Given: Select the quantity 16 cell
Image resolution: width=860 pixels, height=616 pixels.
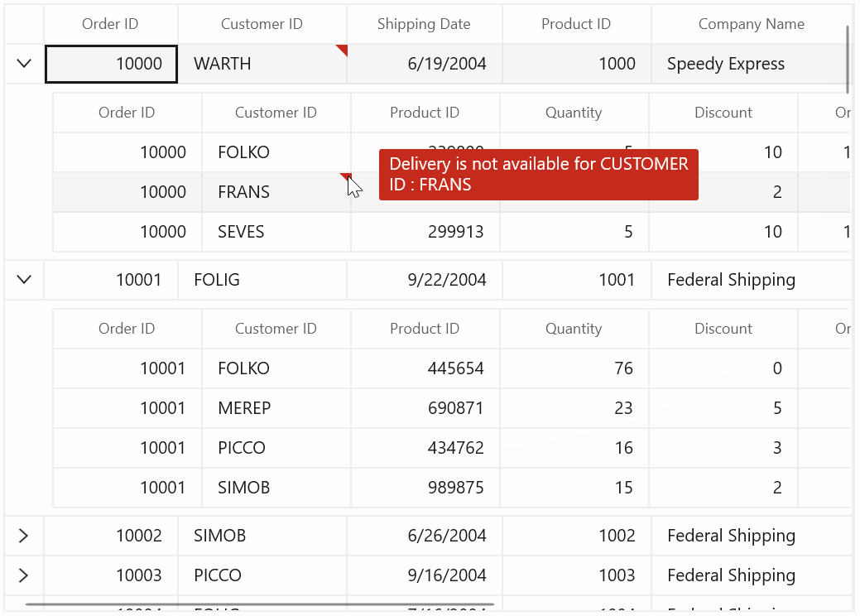Looking at the screenshot, I should pos(574,448).
